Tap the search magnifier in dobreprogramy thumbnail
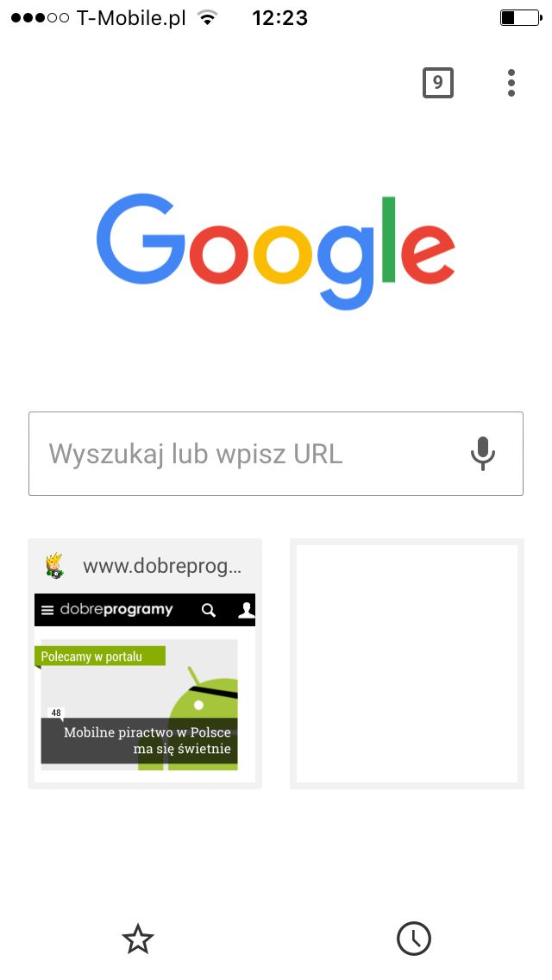This screenshot has width=552, height=980. 209,610
